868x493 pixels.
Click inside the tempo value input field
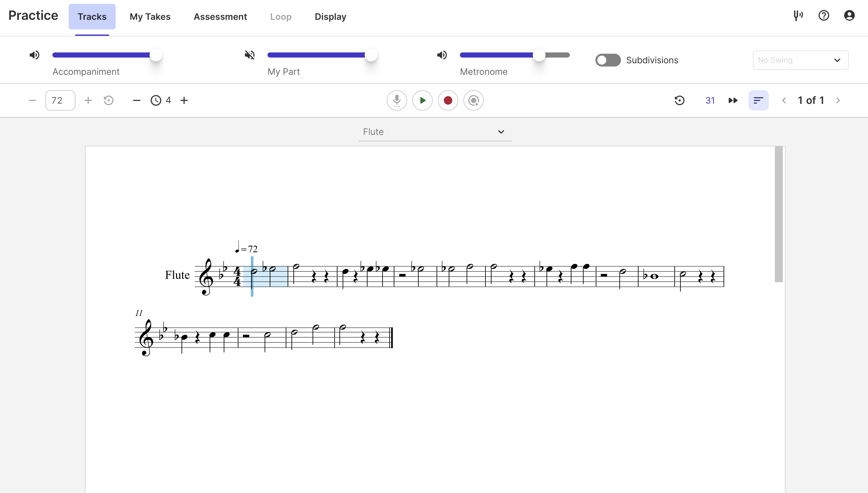click(x=60, y=100)
